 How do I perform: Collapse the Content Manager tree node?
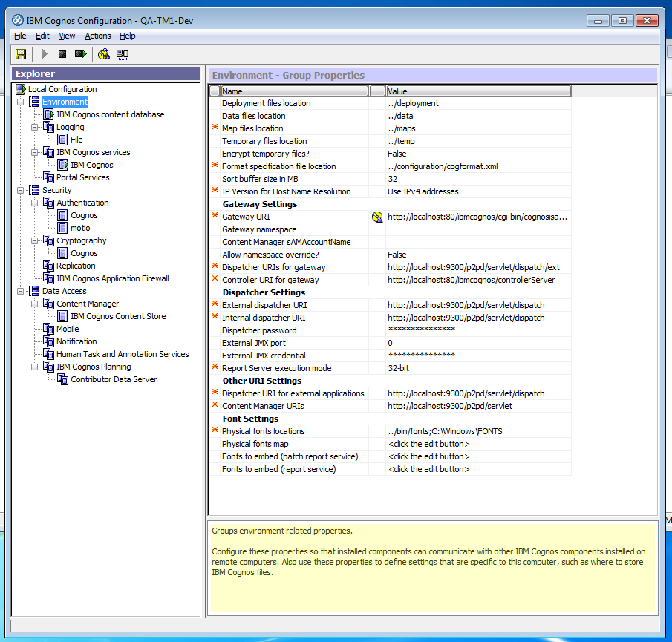coord(34,304)
